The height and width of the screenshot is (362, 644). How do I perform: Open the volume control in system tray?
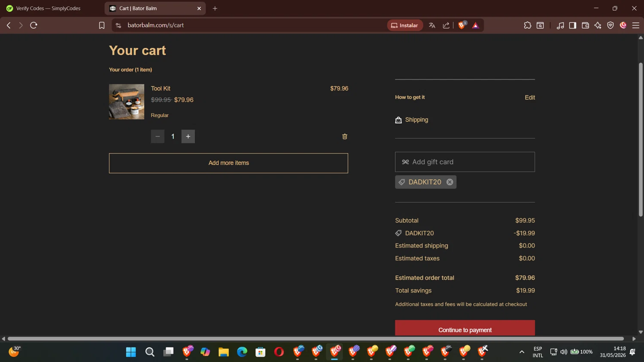pyautogui.click(x=564, y=352)
